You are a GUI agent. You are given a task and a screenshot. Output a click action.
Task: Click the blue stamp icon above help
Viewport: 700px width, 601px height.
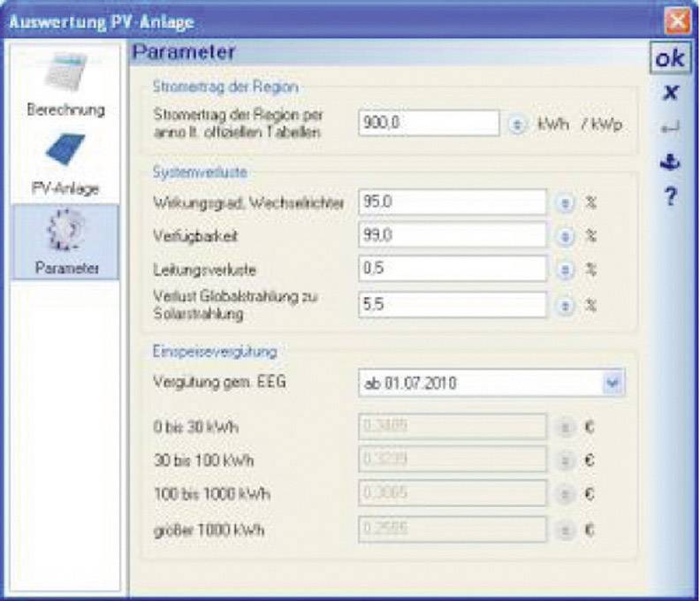pos(670,162)
